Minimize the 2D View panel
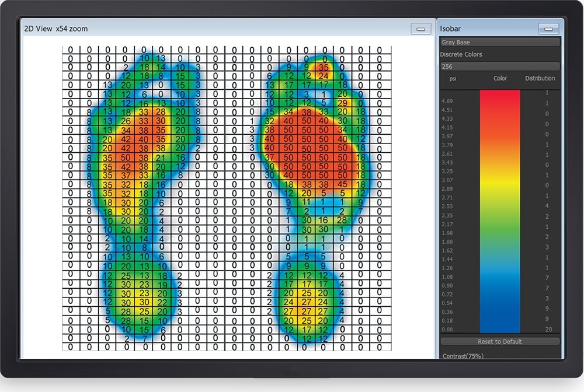 tap(420, 28)
